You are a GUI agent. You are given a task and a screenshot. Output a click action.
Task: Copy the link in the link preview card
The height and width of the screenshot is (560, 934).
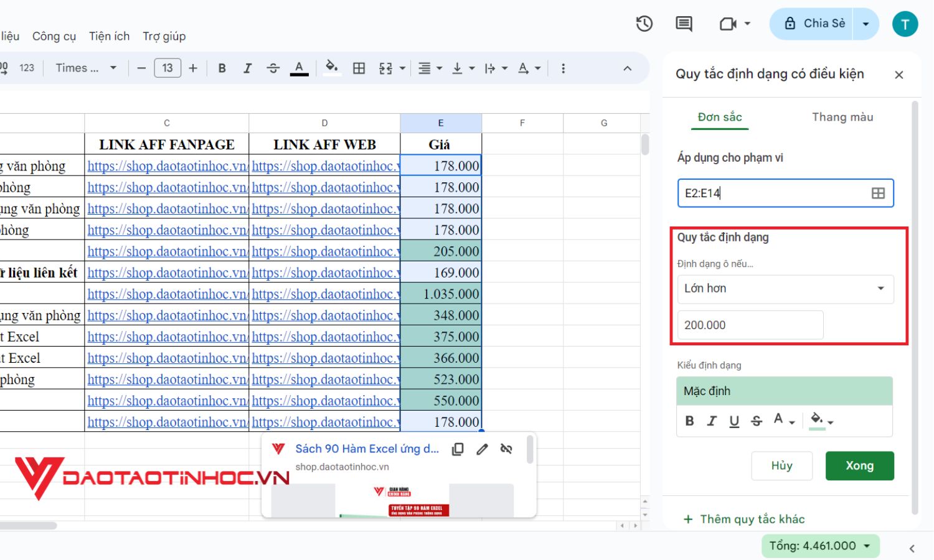(458, 449)
